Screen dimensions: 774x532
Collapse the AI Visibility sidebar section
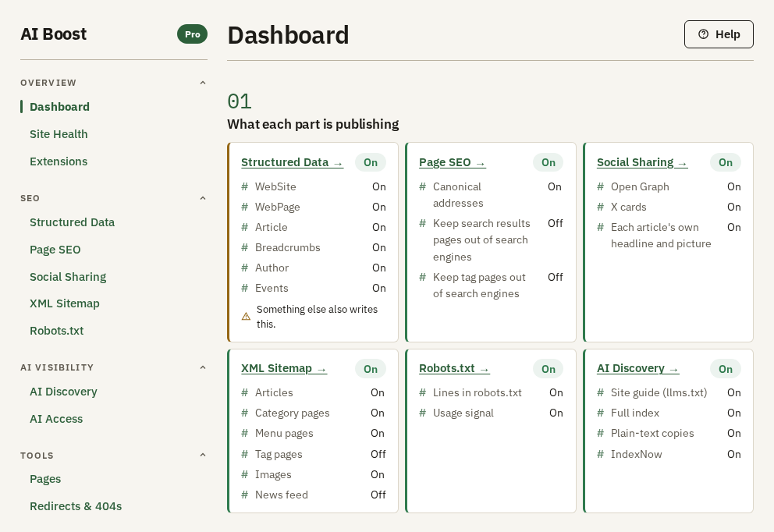click(202, 367)
